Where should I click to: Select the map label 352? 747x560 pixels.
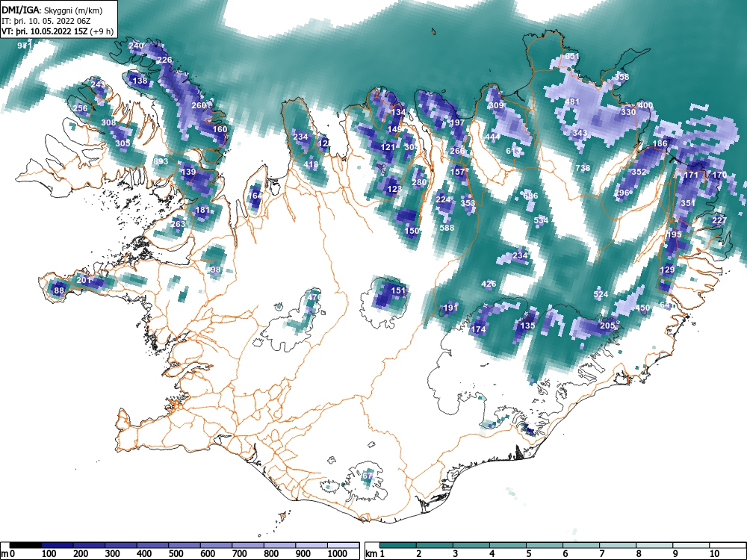(639, 172)
